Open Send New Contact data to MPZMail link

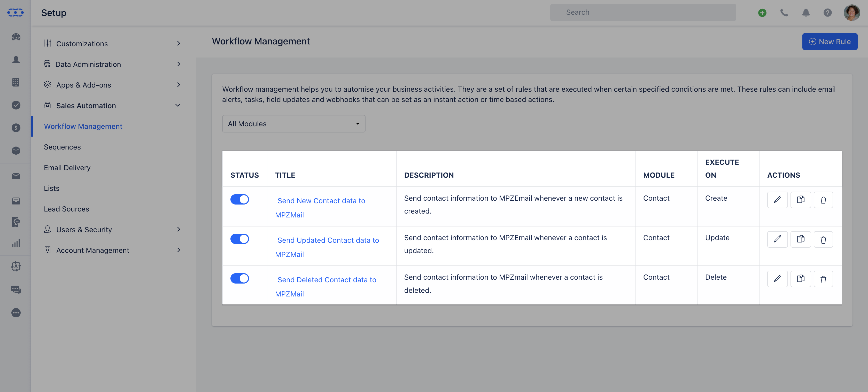(320, 208)
